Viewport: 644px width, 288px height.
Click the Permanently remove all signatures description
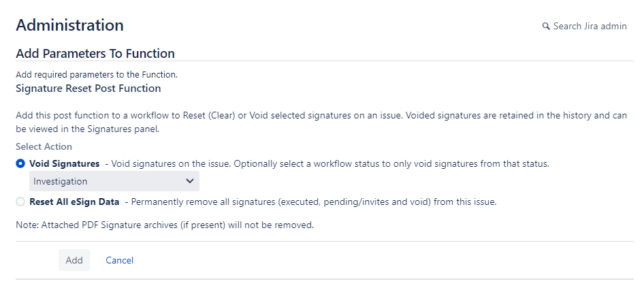tap(314, 202)
